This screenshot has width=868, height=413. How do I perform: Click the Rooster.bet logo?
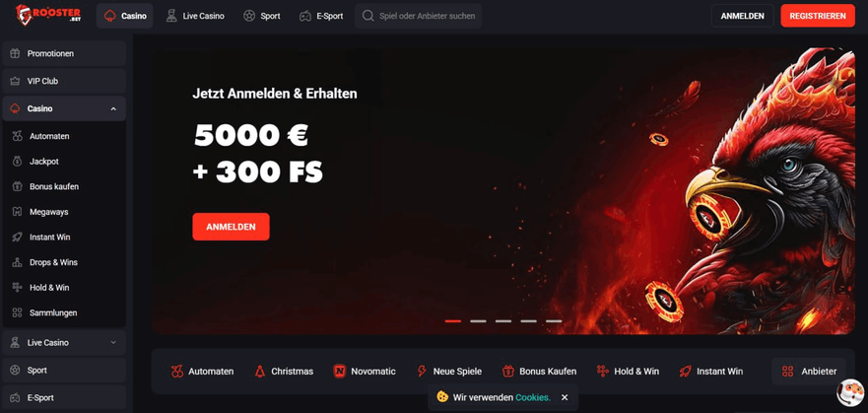[48, 16]
